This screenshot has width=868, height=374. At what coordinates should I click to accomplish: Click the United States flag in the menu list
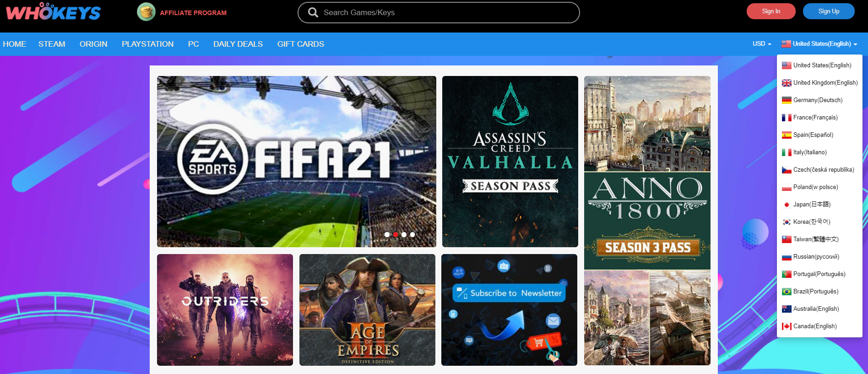coord(787,65)
